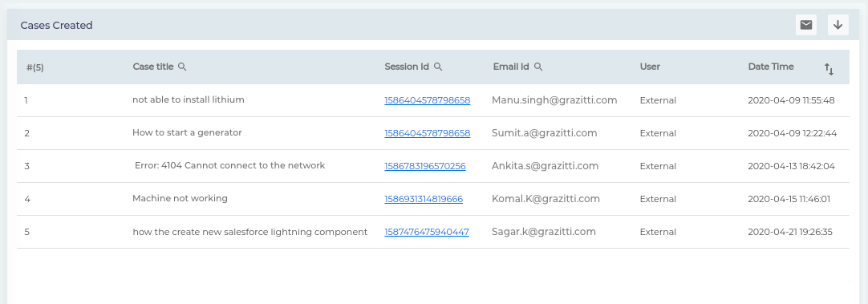This screenshot has width=868, height=304.
Task: Click the email report envelope icon
Action: [806, 25]
